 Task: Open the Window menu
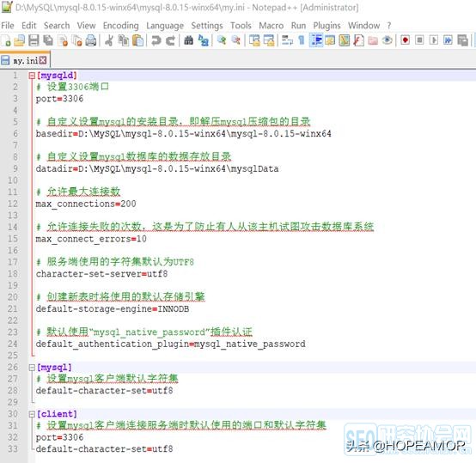point(363,26)
